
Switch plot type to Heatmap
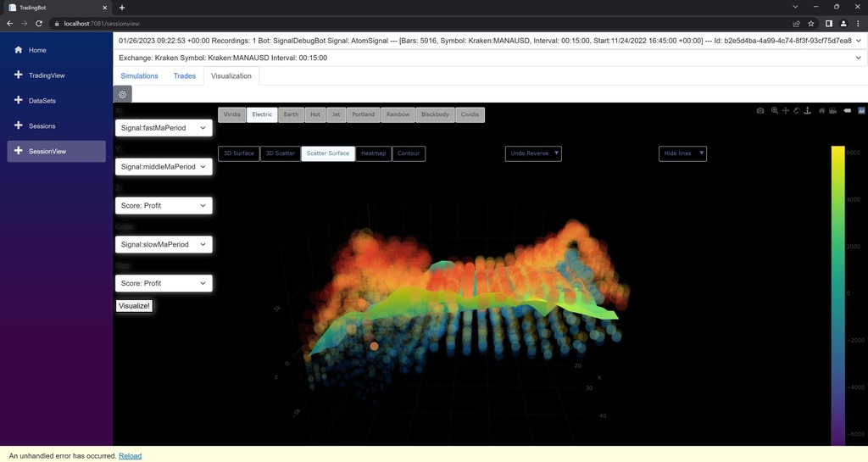(x=373, y=153)
